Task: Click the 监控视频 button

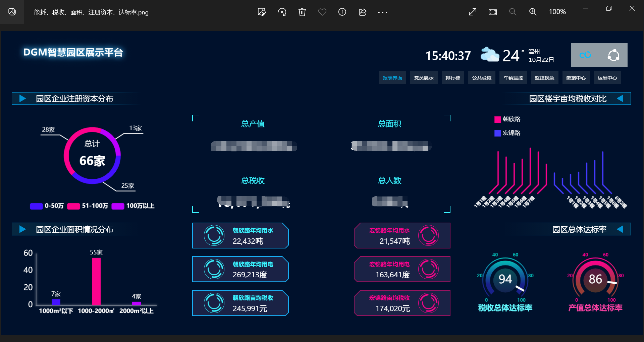Action: [544, 78]
